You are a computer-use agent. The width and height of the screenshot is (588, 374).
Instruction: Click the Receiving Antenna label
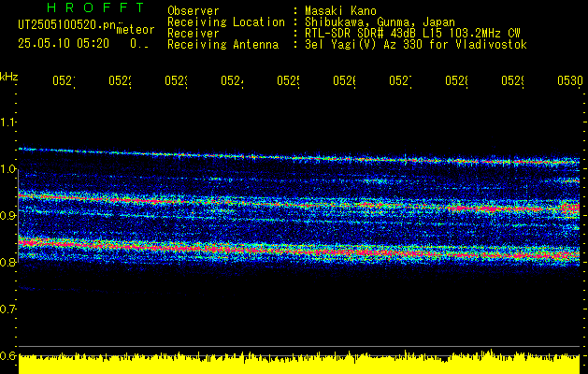pyautogui.click(x=222, y=45)
